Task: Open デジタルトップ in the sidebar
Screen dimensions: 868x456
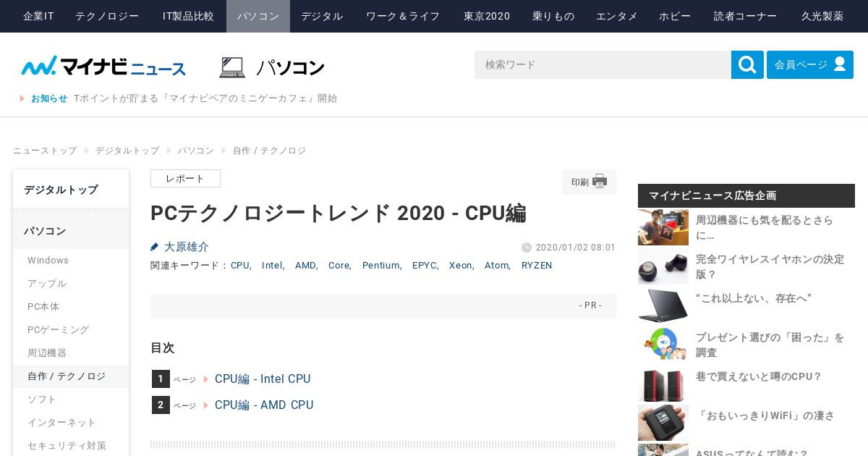Action: [x=71, y=190]
